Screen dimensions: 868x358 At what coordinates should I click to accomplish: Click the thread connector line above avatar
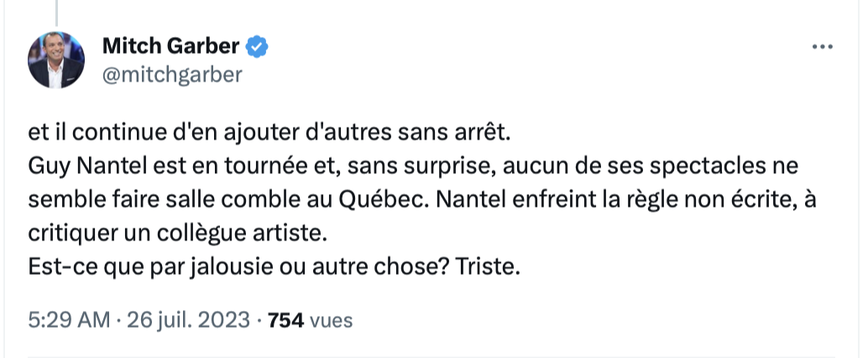click(56, 13)
